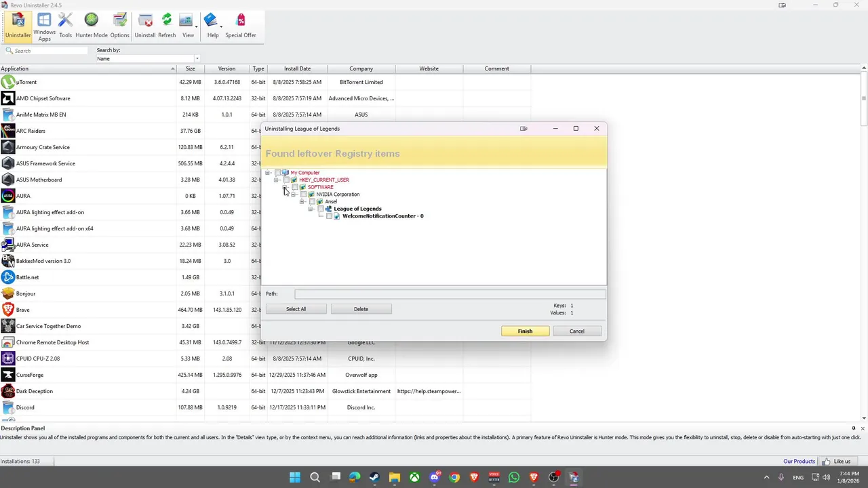The image size is (868, 488).
Task: Open WhatsApp from the taskbar
Action: coord(514,477)
